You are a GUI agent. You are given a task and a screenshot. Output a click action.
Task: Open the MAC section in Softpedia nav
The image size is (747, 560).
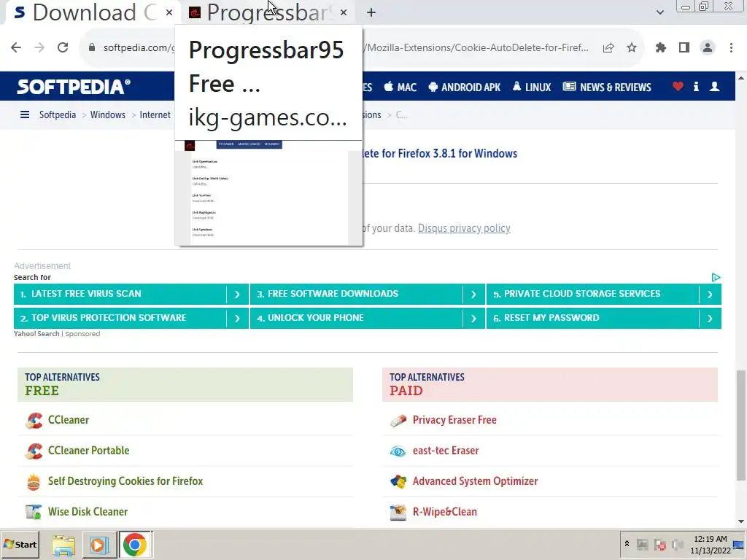click(x=400, y=87)
